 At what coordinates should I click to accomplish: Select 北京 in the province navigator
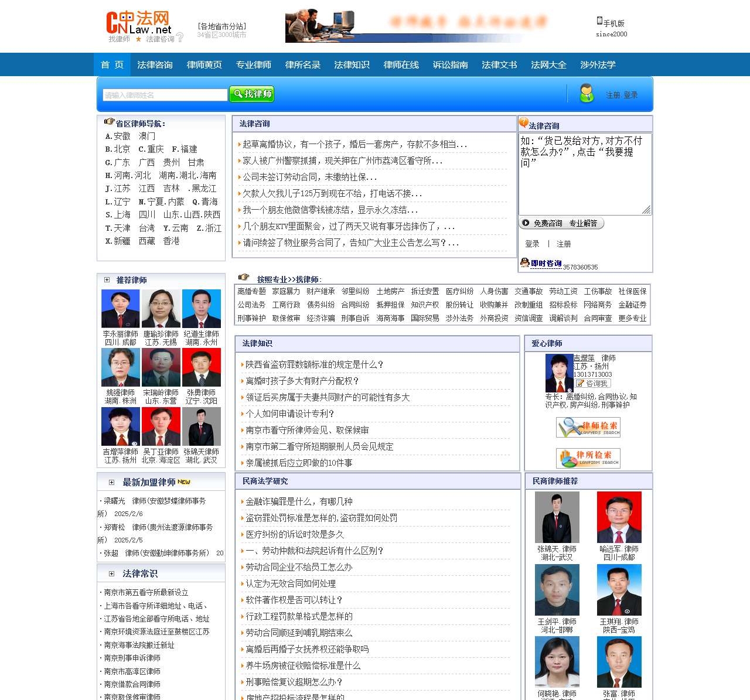[122, 149]
